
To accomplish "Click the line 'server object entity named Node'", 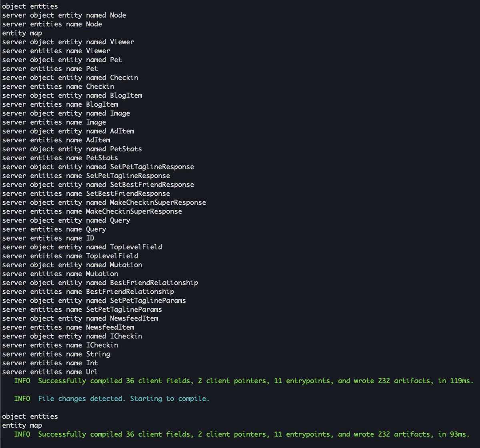I will pyautogui.click(x=64, y=15).
